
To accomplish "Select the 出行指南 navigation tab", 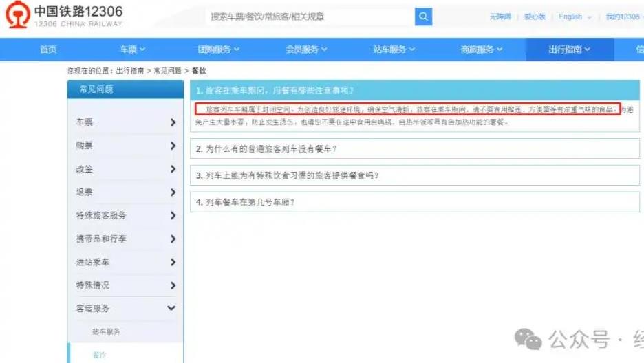I will [570, 49].
